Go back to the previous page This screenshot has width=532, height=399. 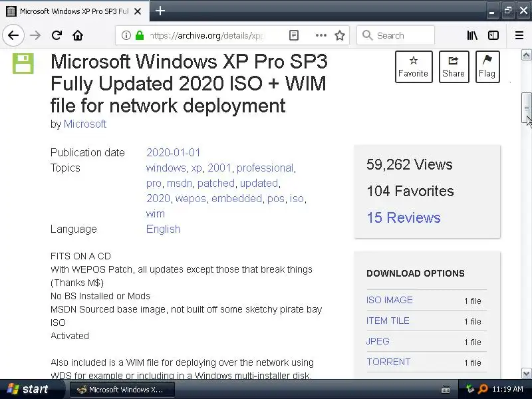13,35
